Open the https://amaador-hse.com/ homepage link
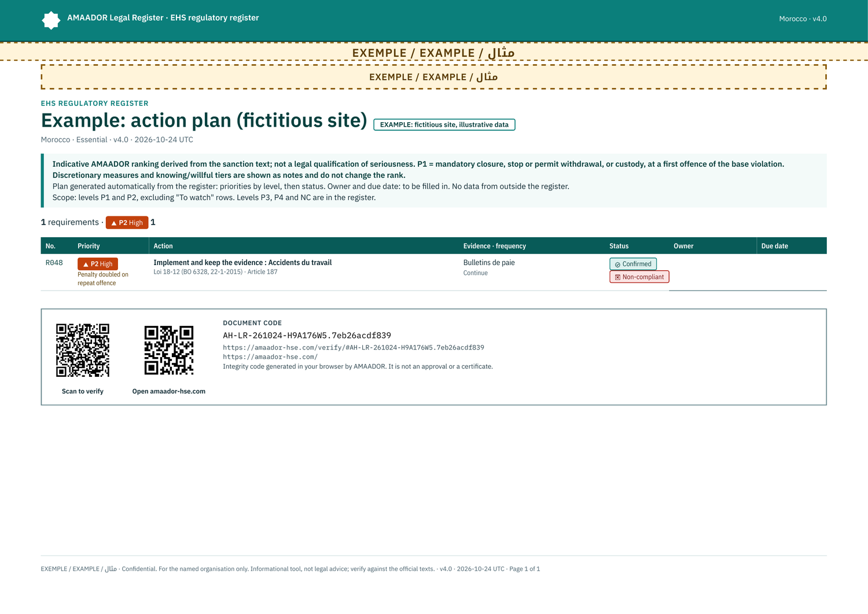This screenshot has height=614, width=868. click(270, 357)
